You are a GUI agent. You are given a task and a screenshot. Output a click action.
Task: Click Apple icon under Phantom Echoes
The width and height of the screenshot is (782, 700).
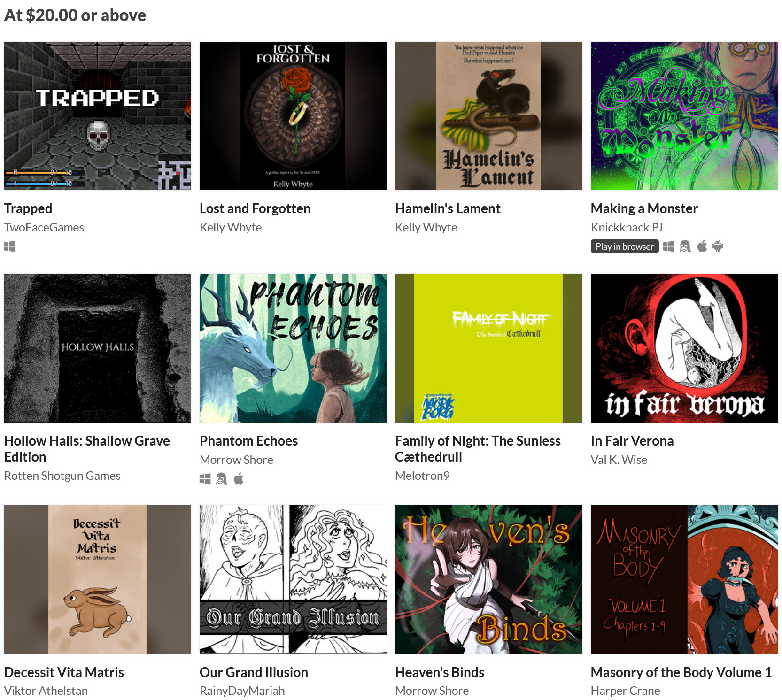coord(239,479)
